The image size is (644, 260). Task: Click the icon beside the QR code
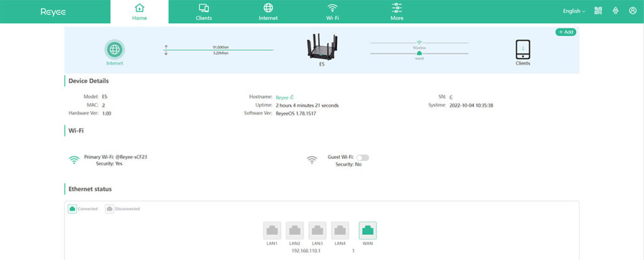coord(615,11)
